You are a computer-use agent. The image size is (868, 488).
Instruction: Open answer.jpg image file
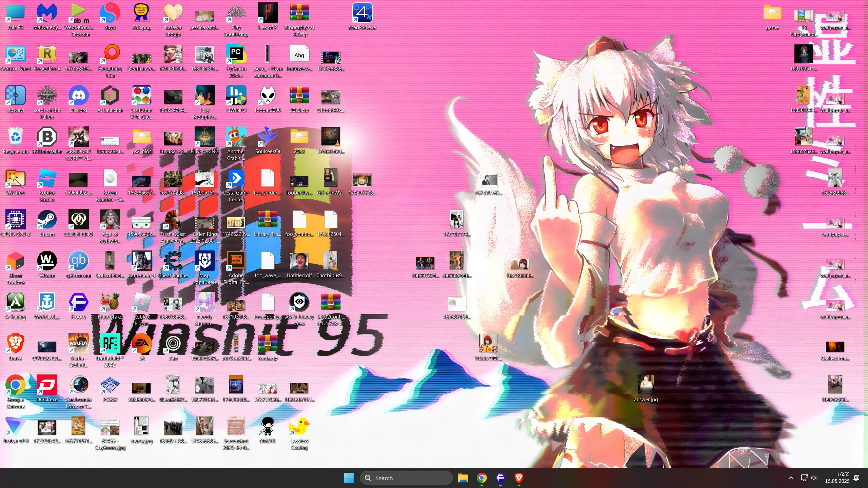[x=646, y=389]
